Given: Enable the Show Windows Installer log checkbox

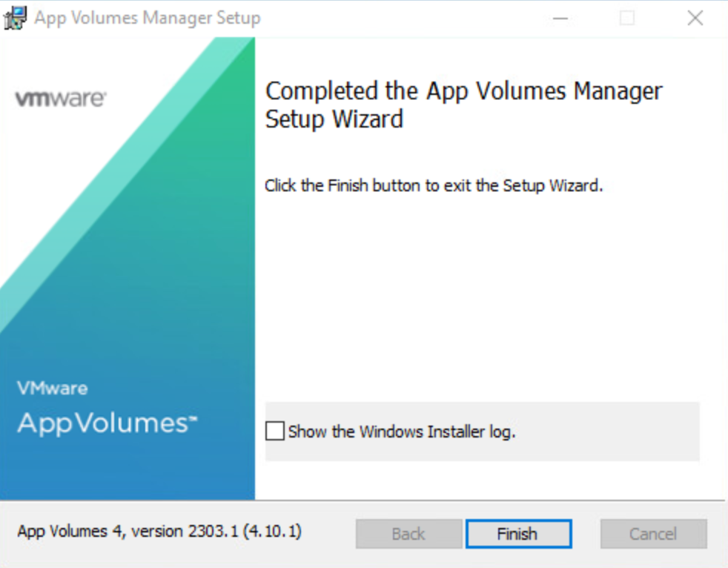Looking at the screenshot, I should click(x=275, y=431).
